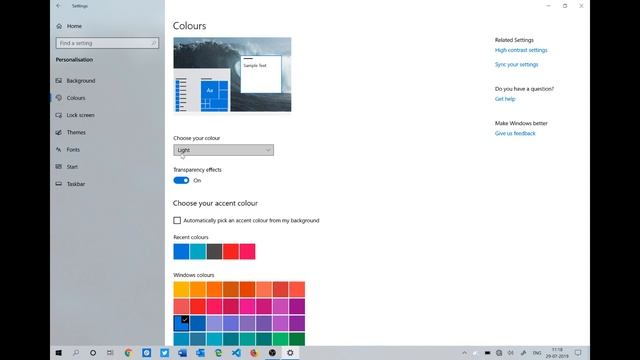Open Outlook from taskbar
The image size is (640, 360).
(x=200, y=353)
